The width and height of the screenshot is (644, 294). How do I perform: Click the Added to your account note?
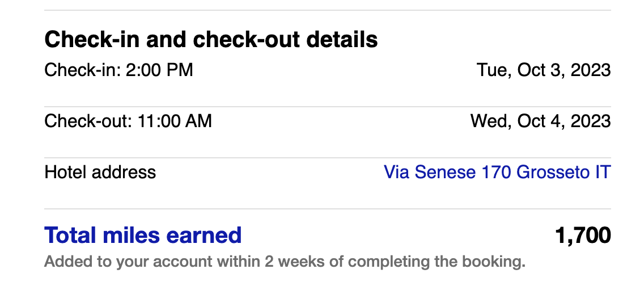[x=285, y=262]
